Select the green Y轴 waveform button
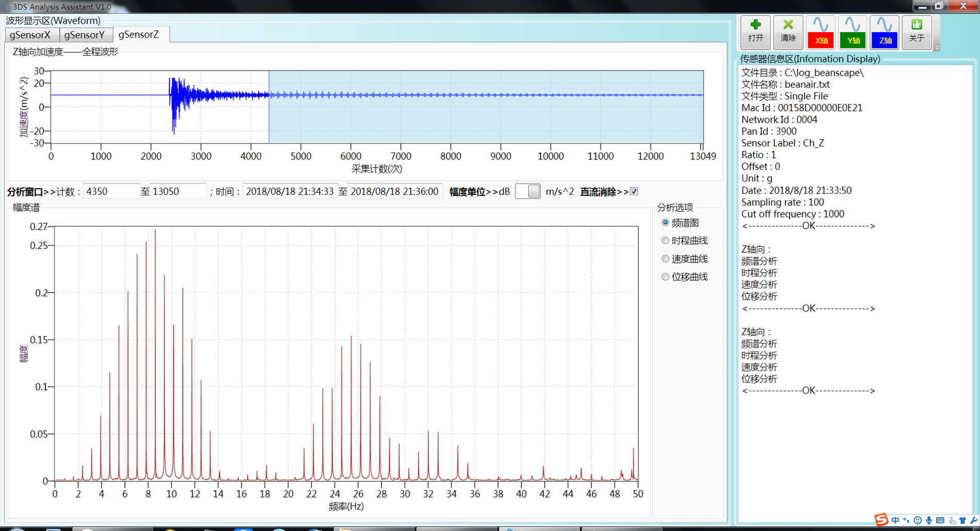This screenshot has width=980, height=531. pos(852,32)
